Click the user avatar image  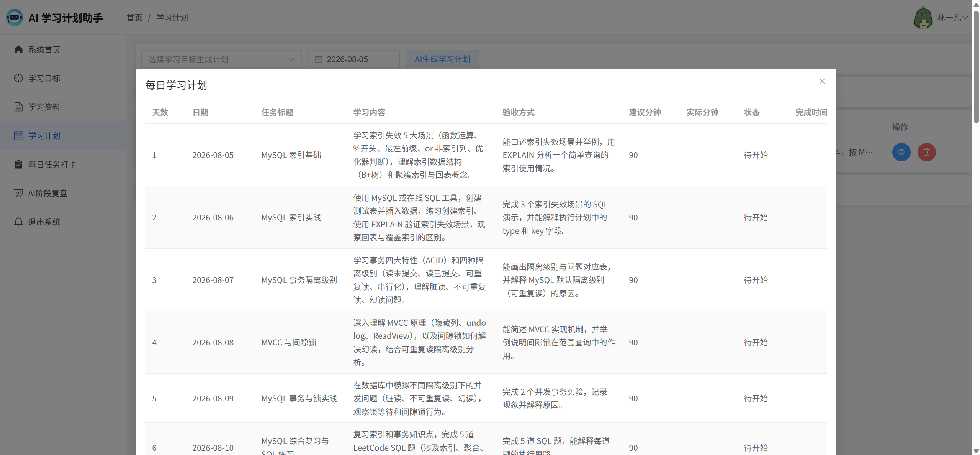[923, 18]
